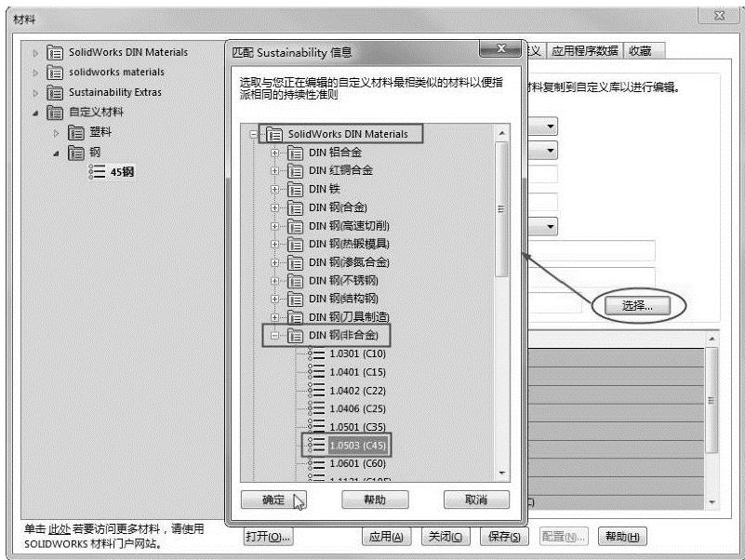Collapse the 钢 category node in left tree
Image resolution: width=745 pixels, height=560 pixels.
click(x=56, y=153)
